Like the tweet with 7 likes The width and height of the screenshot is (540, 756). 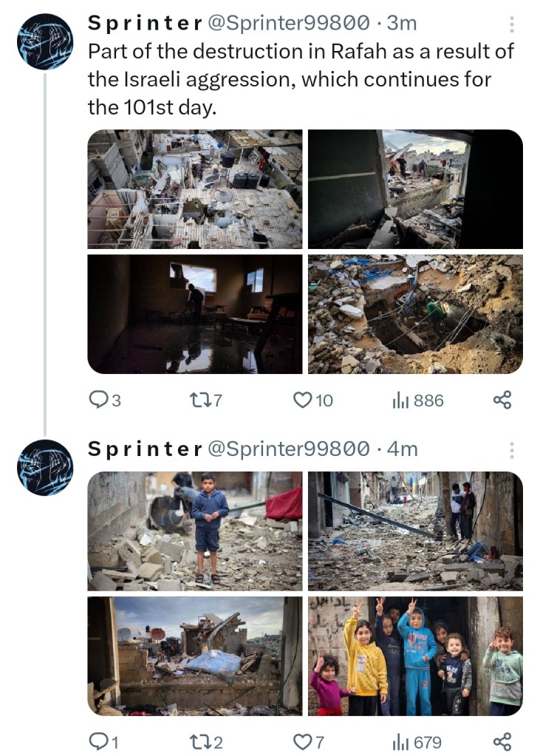pos(303,741)
